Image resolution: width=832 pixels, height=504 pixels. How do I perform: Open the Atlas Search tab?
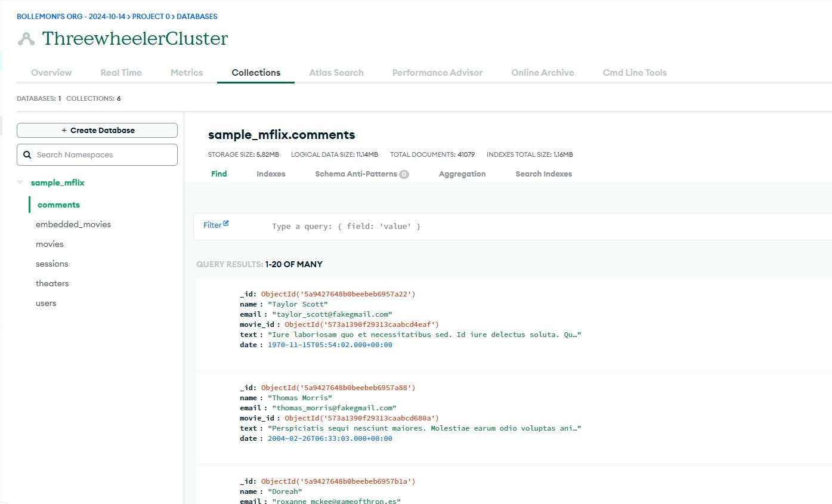[x=336, y=73]
